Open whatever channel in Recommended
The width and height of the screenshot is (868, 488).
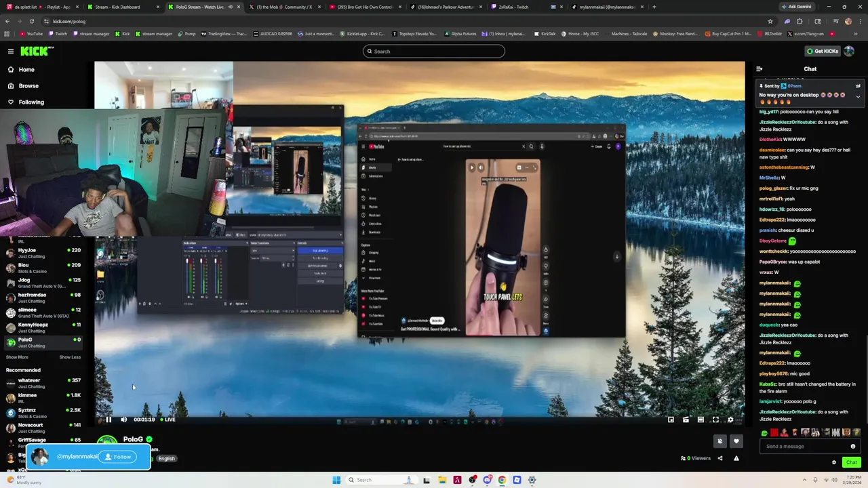[45, 384]
